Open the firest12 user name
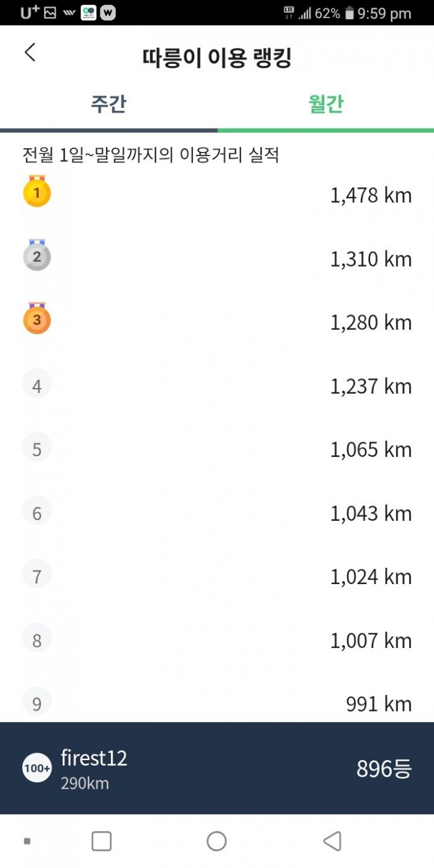Viewport: 434px width, 868px height. (x=94, y=758)
